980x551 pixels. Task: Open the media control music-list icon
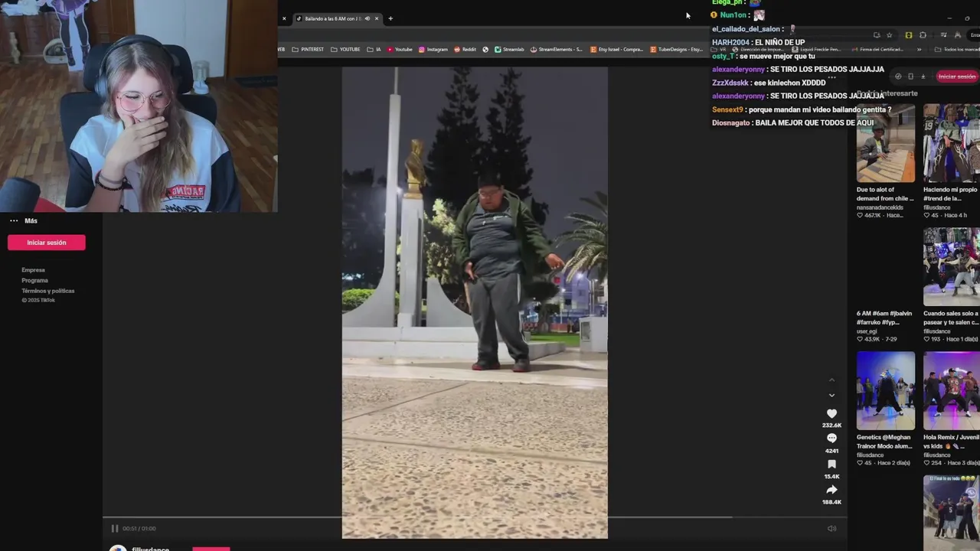(943, 35)
